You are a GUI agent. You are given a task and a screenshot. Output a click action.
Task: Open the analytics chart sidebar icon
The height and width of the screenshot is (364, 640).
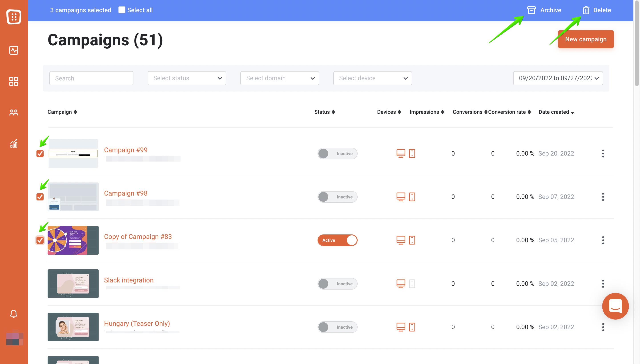(14, 144)
